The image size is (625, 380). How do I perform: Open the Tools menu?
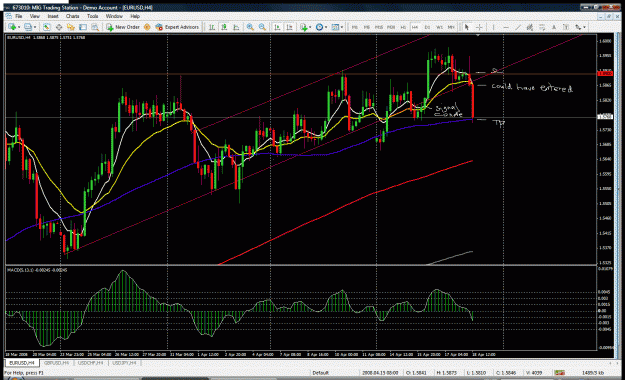(x=92, y=16)
